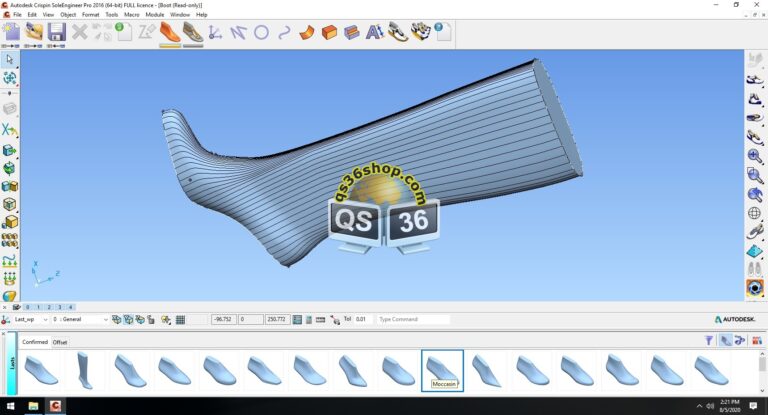This screenshot has width=768, height=415.
Task: Click the Autodesk logo link
Action: pos(735,319)
